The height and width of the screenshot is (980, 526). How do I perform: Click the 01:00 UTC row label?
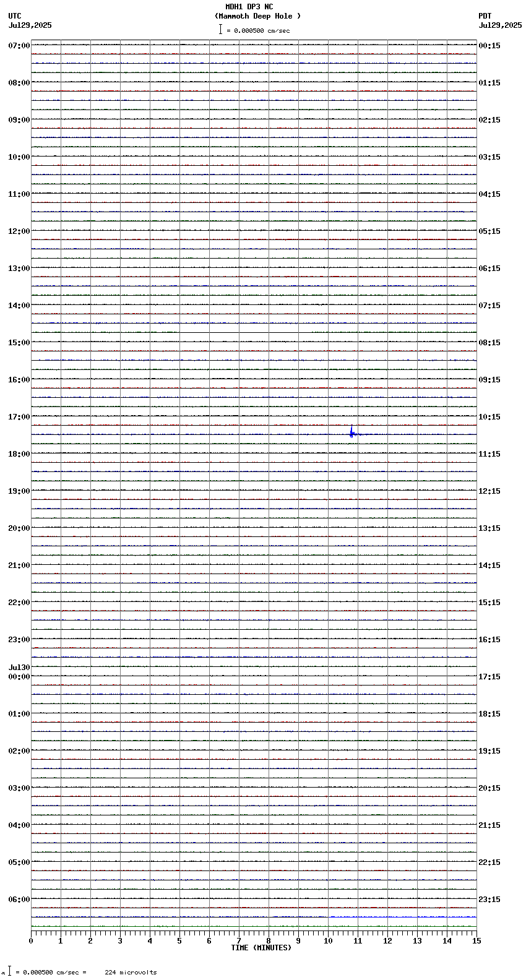(19, 714)
